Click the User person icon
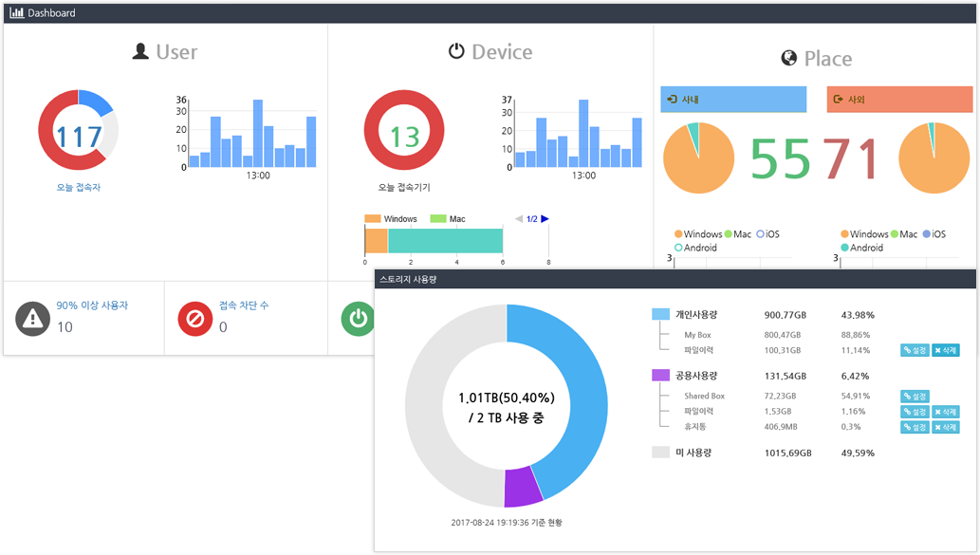The height and width of the screenshot is (555, 980). coord(140,51)
